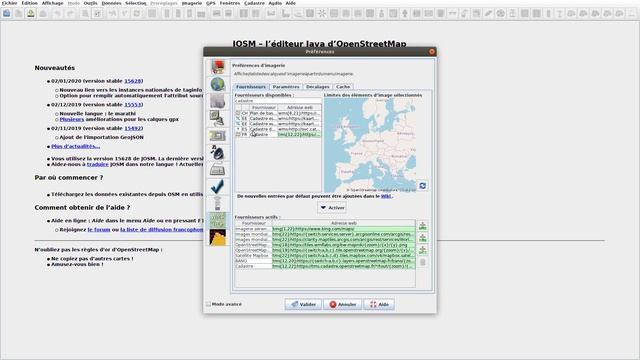Image resolution: width=640 pixels, height=360 pixels.
Task: Open the Cache tab
Action: click(x=343, y=87)
